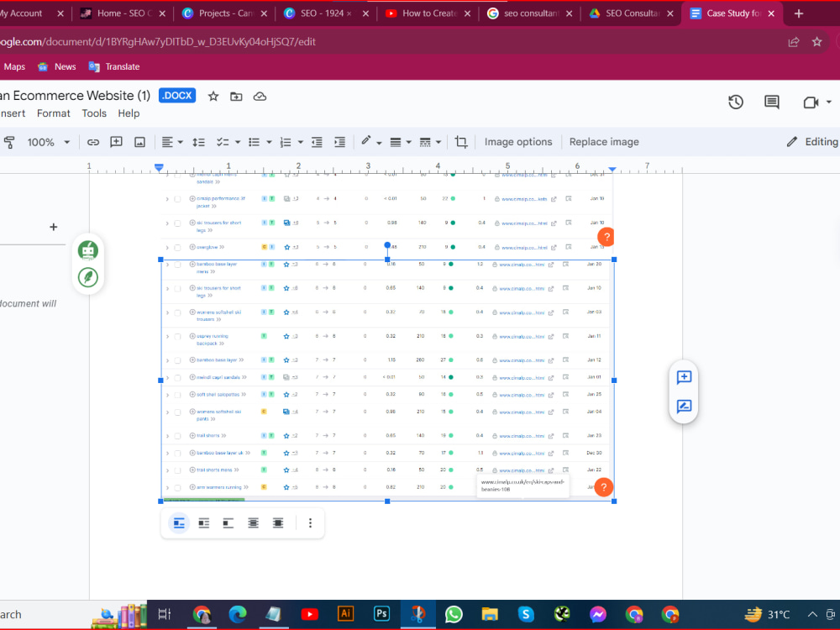Open the Editing mode selector

812,142
